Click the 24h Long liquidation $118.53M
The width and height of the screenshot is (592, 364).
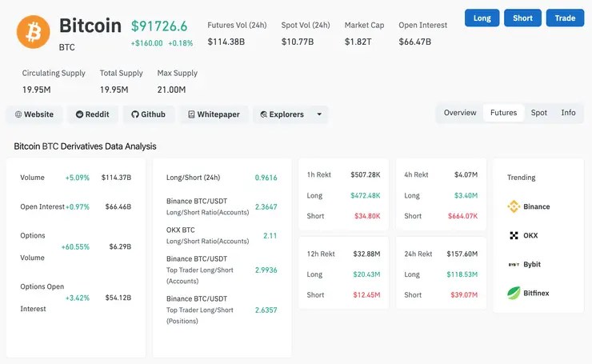point(462,274)
